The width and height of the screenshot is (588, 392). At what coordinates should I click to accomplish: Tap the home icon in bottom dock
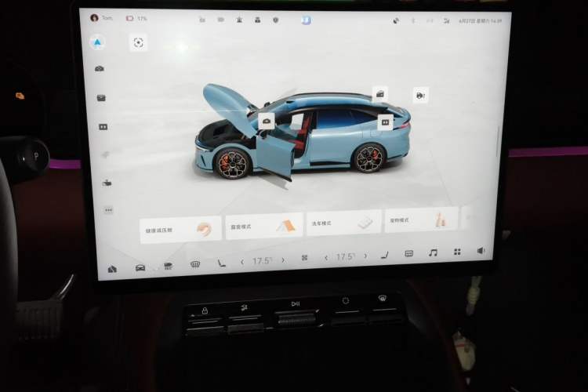coord(112,269)
